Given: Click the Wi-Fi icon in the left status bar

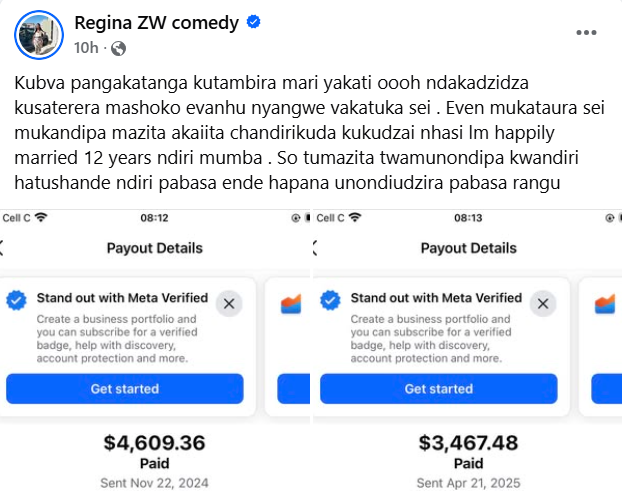Looking at the screenshot, I should point(41,217).
